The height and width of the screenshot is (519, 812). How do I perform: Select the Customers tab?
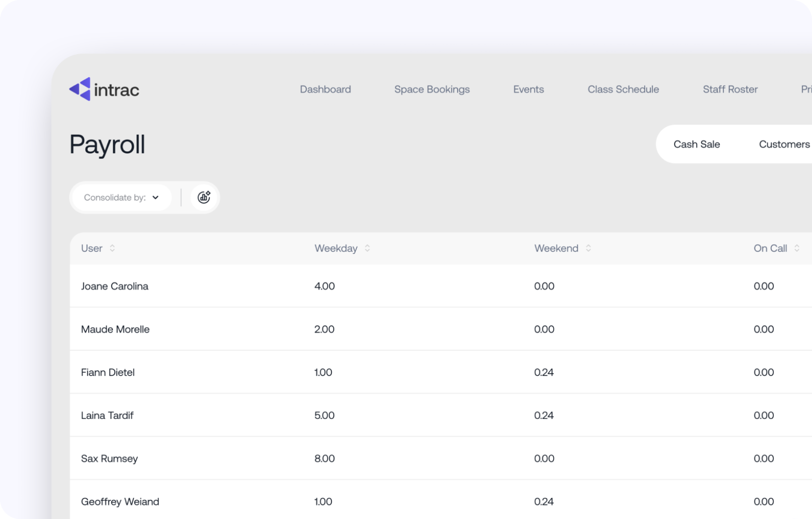(784, 144)
